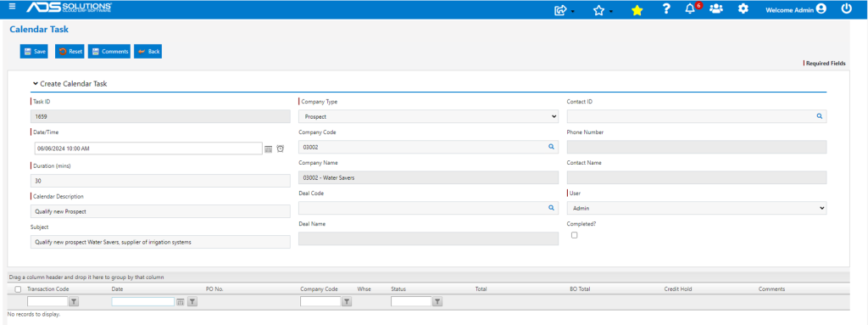This screenshot has width=868, height=325.
Task: Search Company Code with magnifier icon
Action: tap(551, 147)
